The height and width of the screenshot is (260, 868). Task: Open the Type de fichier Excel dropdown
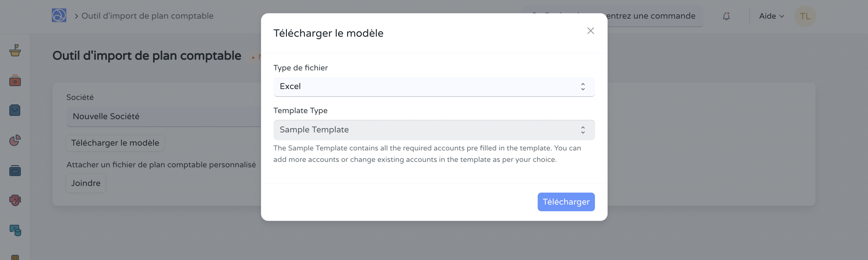pos(434,87)
